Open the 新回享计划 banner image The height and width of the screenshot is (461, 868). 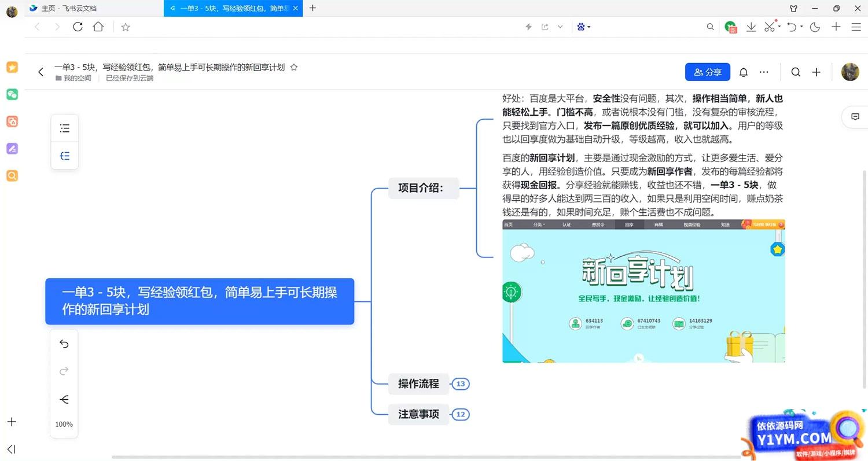tap(643, 291)
